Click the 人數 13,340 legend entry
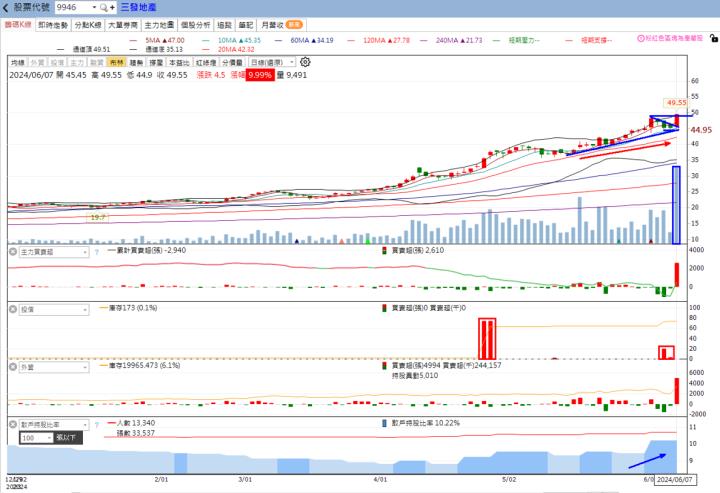 pos(131,423)
